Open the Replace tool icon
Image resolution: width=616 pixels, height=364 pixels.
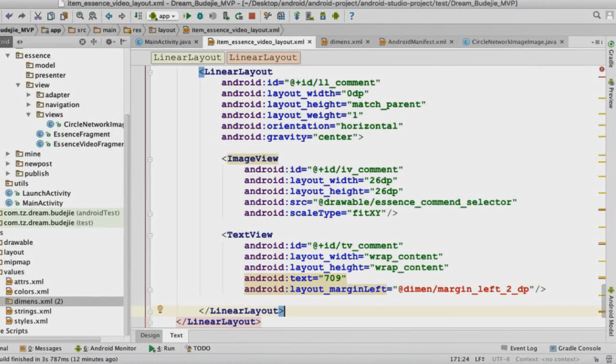[93, 16]
